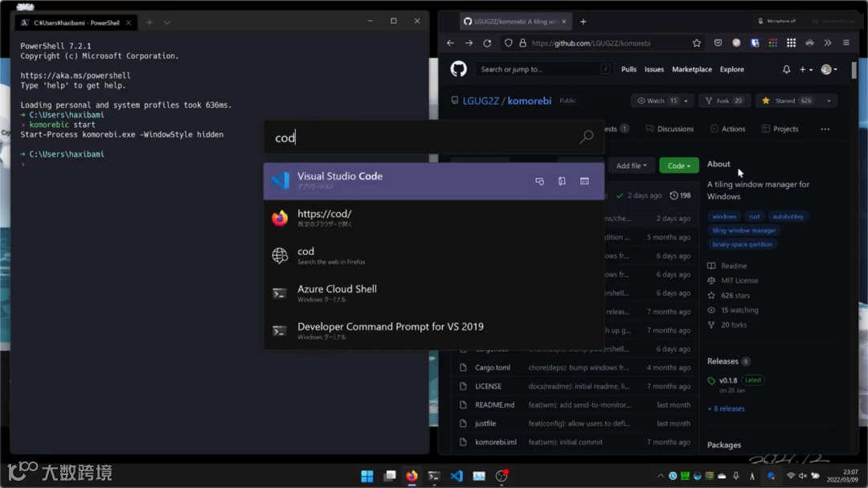Click the Firefox icon on the taskbar
Image resolution: width=868 pixels, height=488 pixels.
click(411, 476)
